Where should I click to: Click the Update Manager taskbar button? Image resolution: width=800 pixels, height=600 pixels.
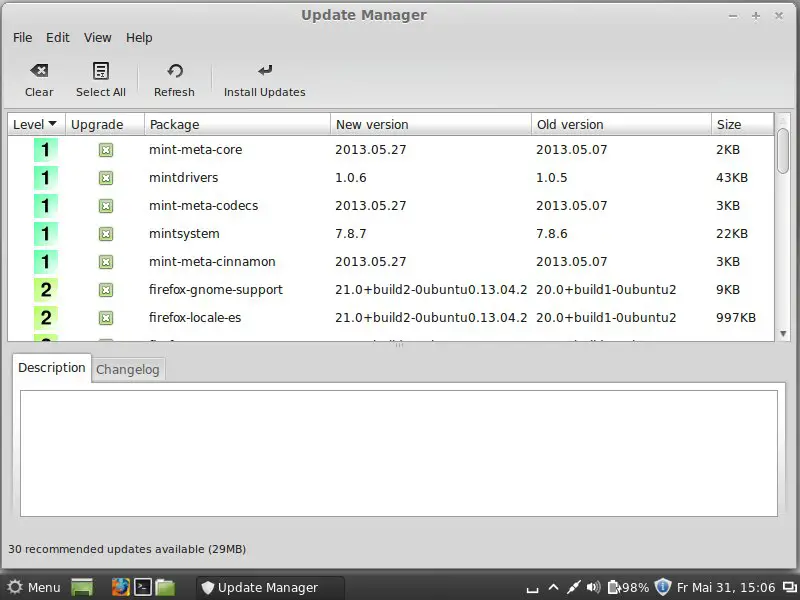click(x=270, y=588)
